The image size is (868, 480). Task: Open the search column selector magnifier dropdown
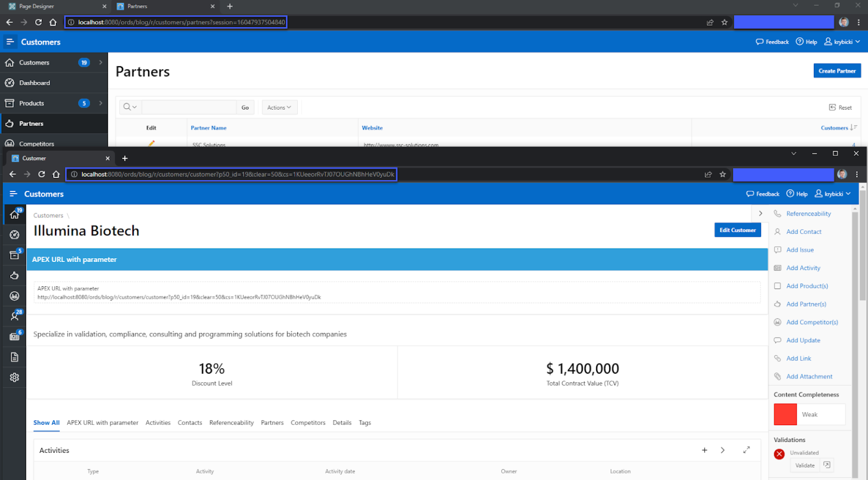tap(130, 107)
